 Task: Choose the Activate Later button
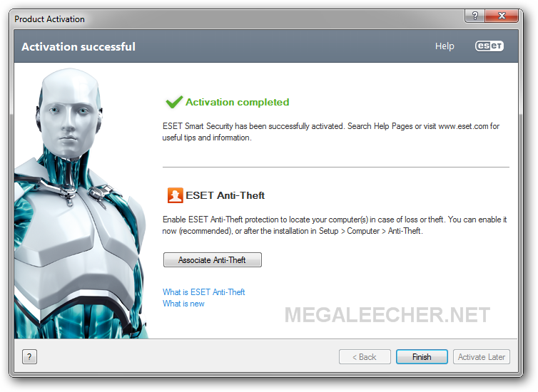click(482, 356)
